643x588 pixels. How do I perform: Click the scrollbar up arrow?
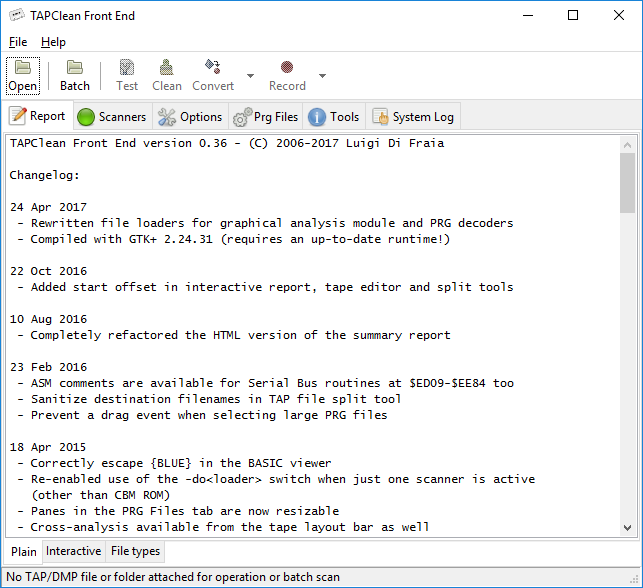[x=627, y=145]
